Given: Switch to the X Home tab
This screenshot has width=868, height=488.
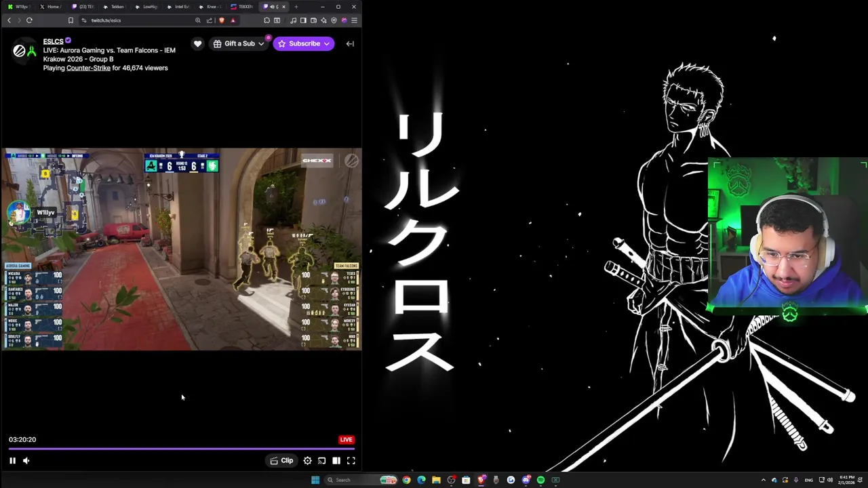Looking at the screenshot, I should [51, 7].
